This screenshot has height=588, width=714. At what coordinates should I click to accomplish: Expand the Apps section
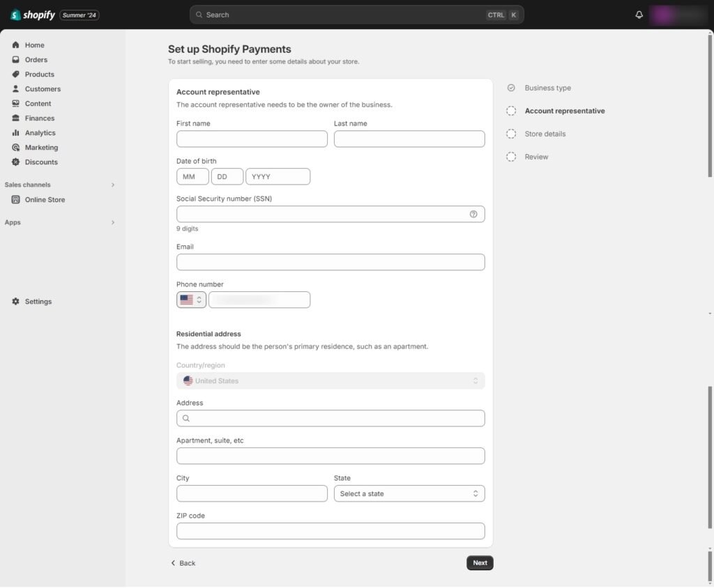(x=113, y=222)
